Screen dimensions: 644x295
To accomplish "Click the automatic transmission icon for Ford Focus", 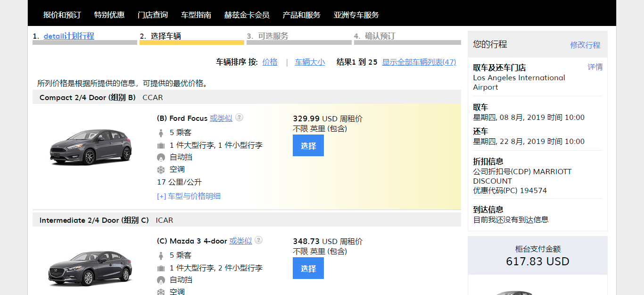I will pyautogui.click(x=161, y=157).
